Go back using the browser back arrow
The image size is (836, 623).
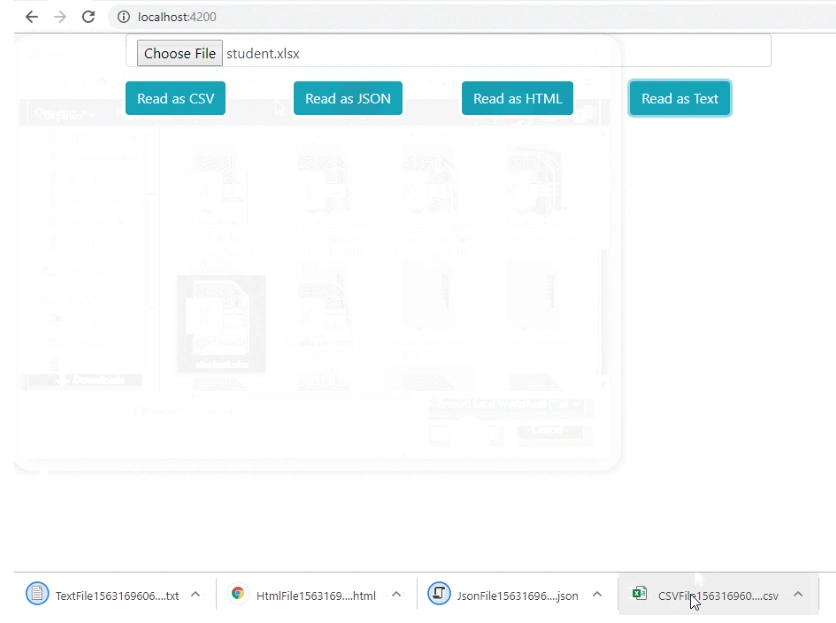point(31,17)
